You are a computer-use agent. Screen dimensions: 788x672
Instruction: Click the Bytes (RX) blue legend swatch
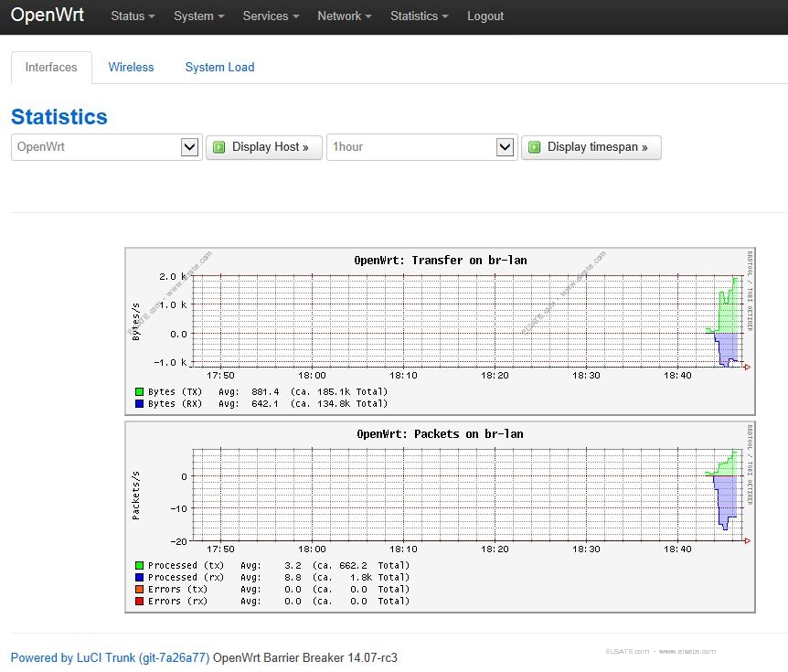pyautogui.click(x=139, y=403)
